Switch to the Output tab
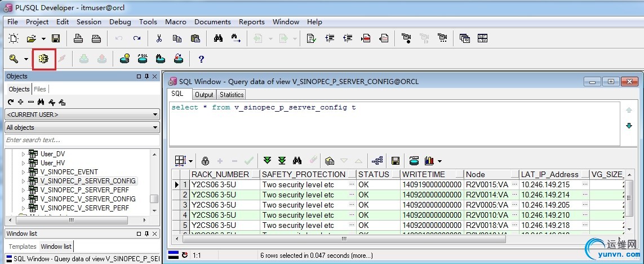The height and width of the screenshot is (264, 644). (x=204, y=95)
